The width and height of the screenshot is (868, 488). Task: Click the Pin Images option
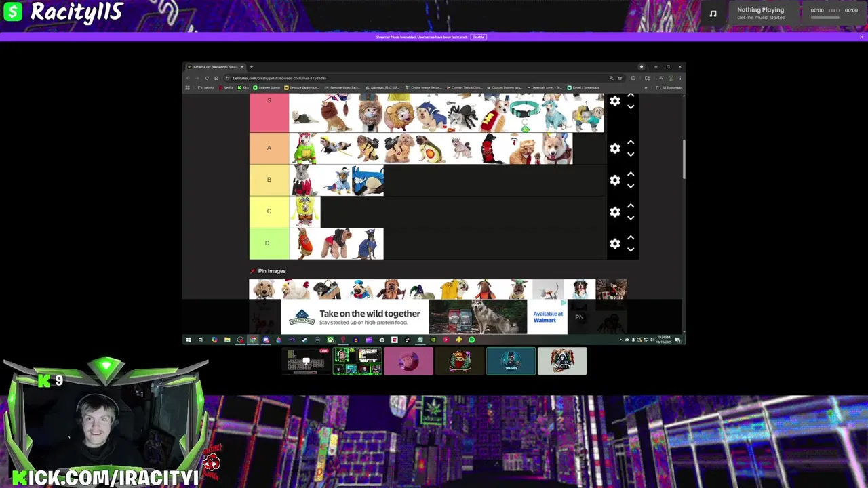pyautogui.click(x=268, y=271)
